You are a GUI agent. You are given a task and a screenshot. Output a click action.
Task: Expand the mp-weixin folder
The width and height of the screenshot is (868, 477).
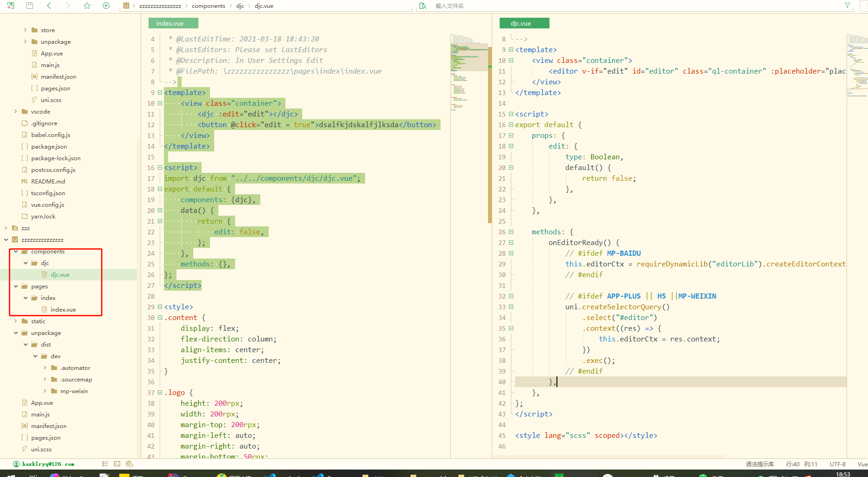click(45, 391)
